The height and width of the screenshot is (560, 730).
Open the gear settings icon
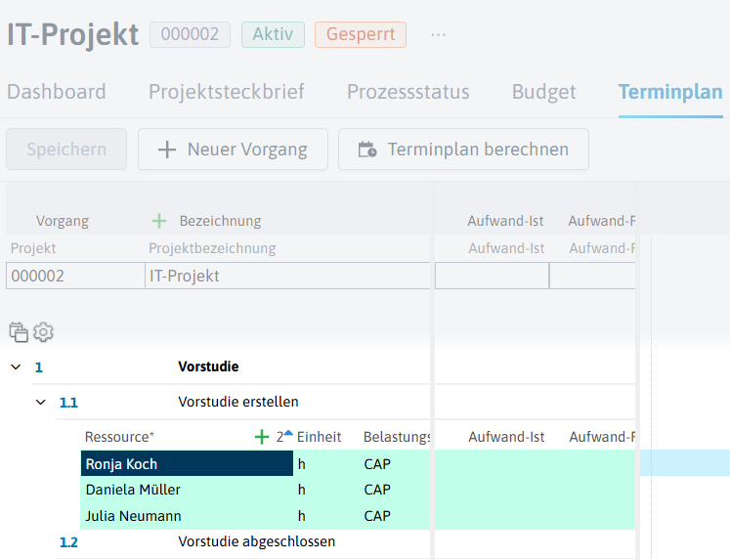43,332
